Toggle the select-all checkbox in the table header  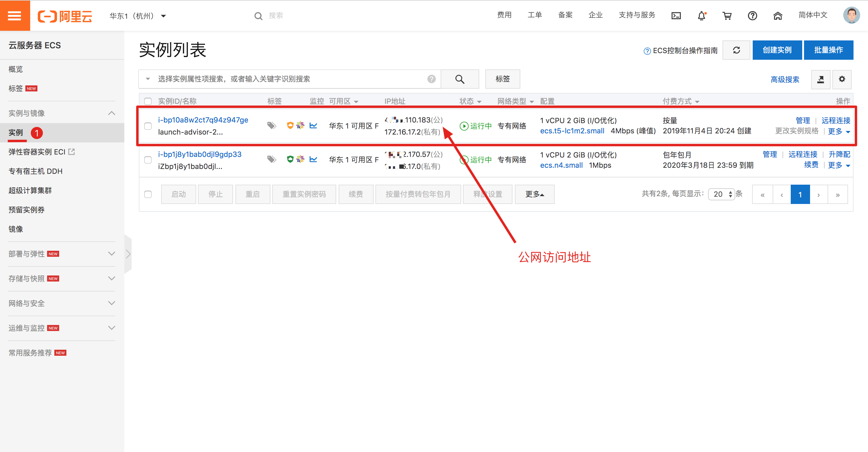click(148, 101)
